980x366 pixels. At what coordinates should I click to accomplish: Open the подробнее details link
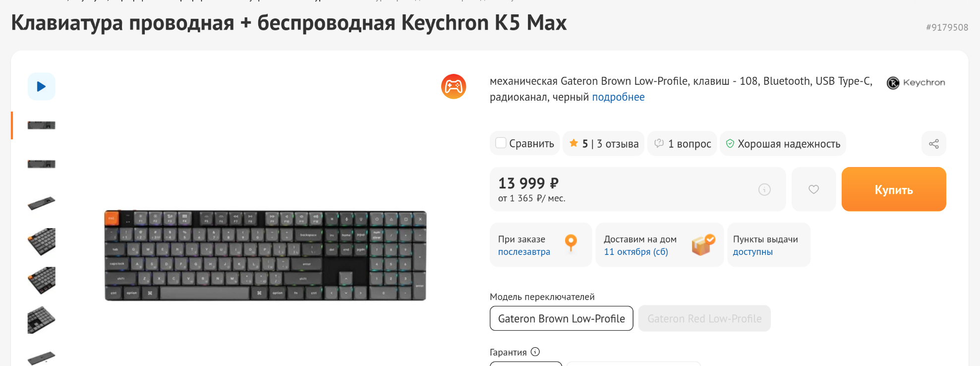click(x=618, y=97)
